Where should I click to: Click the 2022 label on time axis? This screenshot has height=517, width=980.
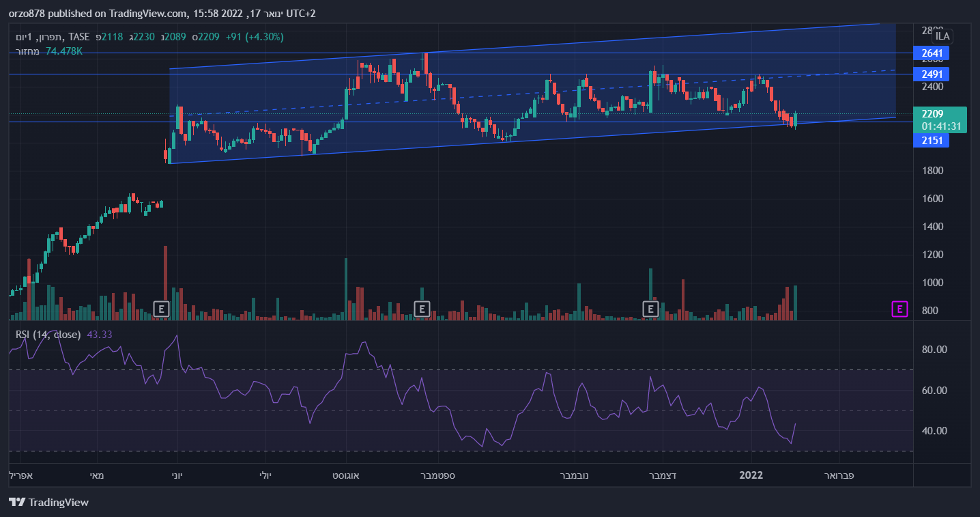click(751, 475)
